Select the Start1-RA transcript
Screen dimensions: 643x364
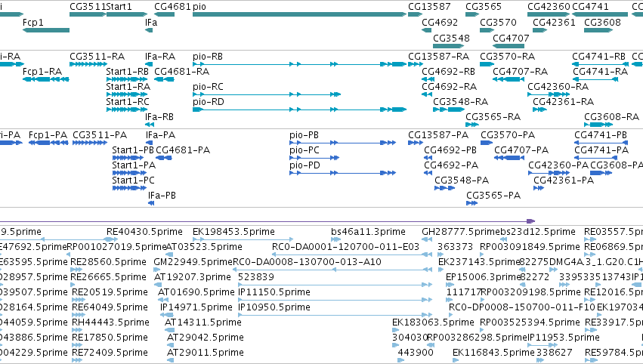tap(127, 94)
